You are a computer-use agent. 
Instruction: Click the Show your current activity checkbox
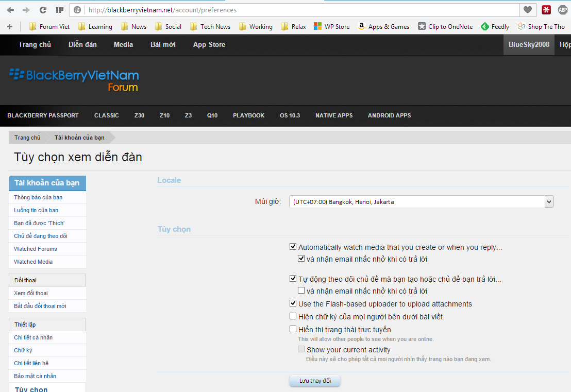301,349
